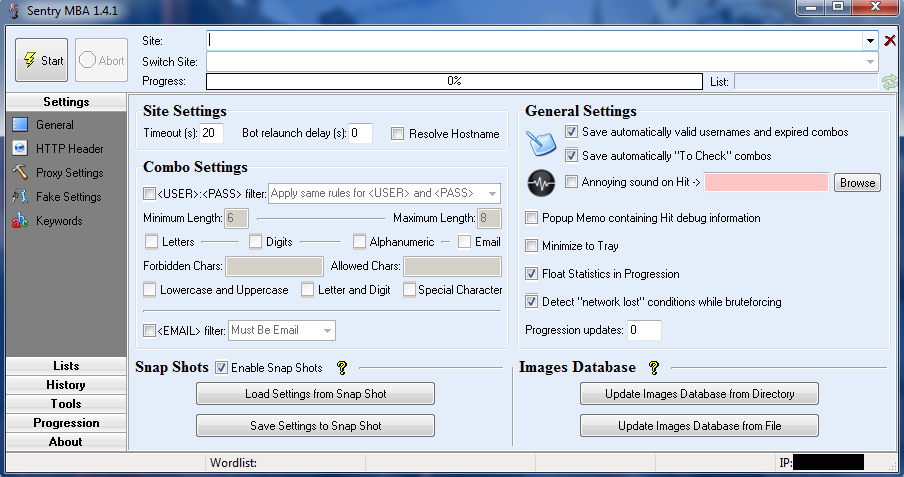Select Proxy Settings item
This screenshot has height=477, width=904.
click(x=70, y=172)
